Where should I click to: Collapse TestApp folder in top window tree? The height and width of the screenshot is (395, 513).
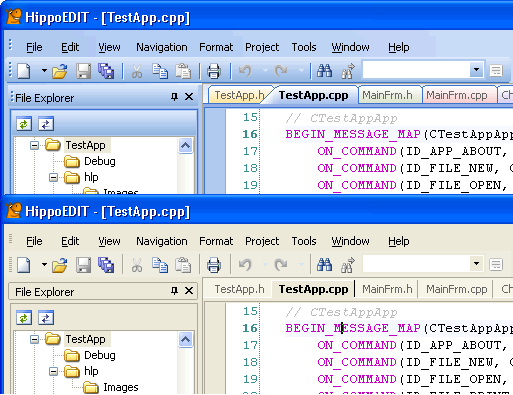[34, 145]
